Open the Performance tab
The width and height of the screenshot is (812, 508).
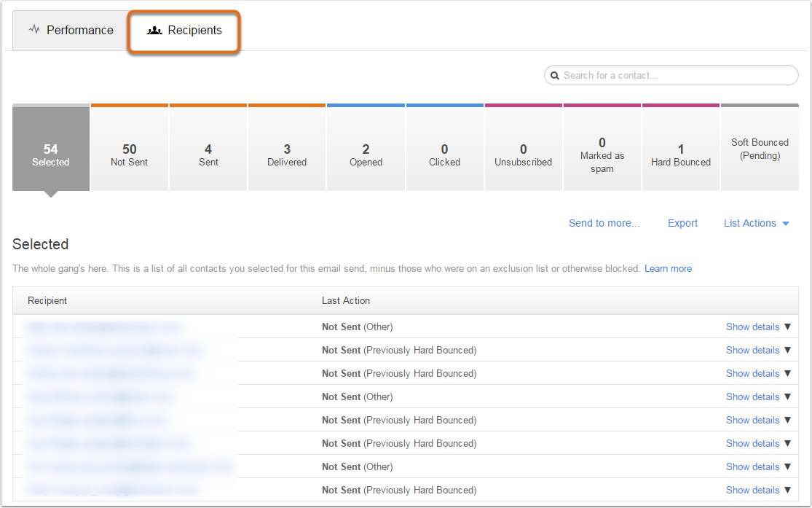tap(71, 30)
